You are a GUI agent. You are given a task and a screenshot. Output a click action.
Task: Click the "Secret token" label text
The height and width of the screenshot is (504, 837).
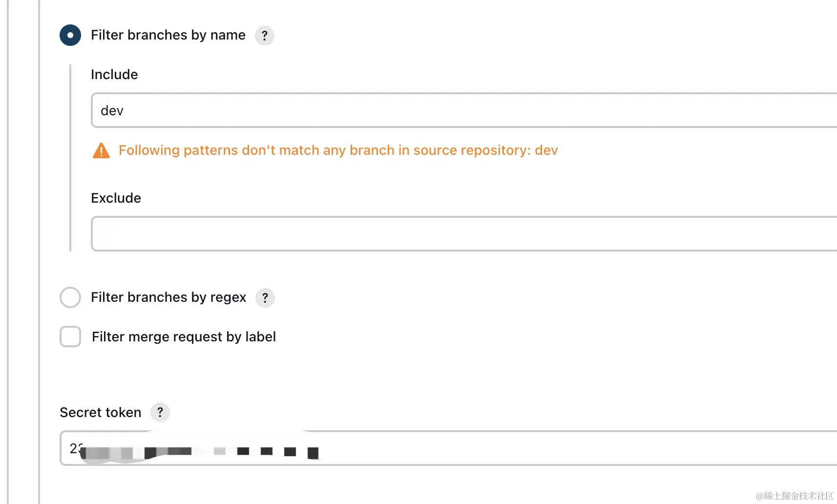100,413
